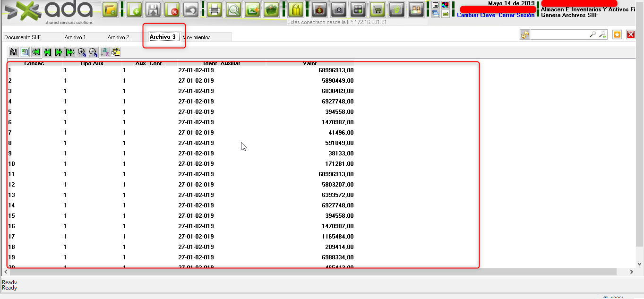Zoom out with the minus magnifier
644x299 pixels.
[93, 52]
